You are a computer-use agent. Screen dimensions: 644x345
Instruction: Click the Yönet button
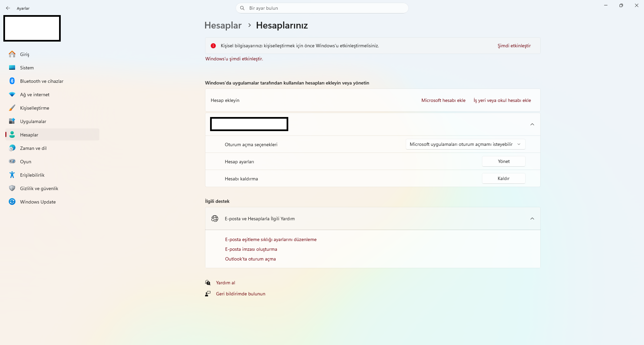tap(503, 161)
